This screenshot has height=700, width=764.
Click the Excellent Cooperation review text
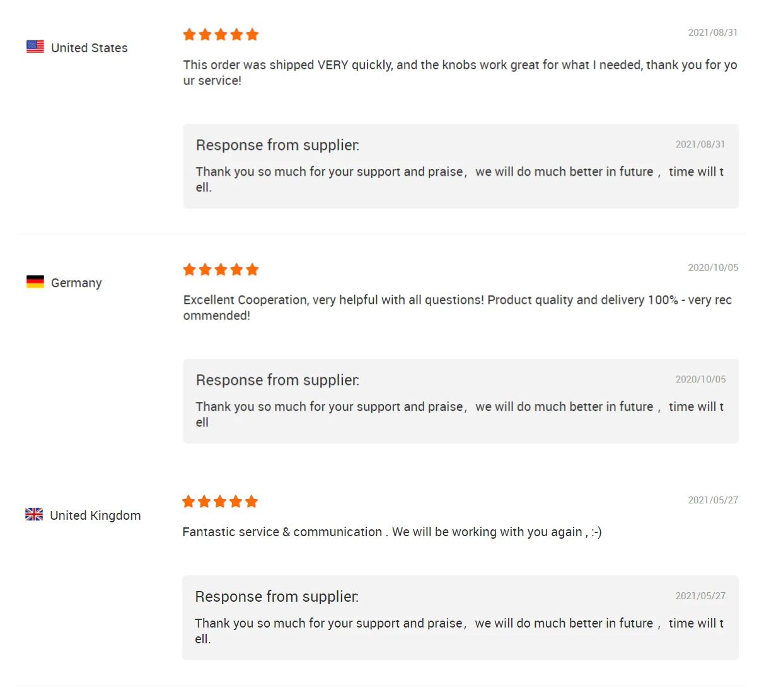(x=457, y=307)
